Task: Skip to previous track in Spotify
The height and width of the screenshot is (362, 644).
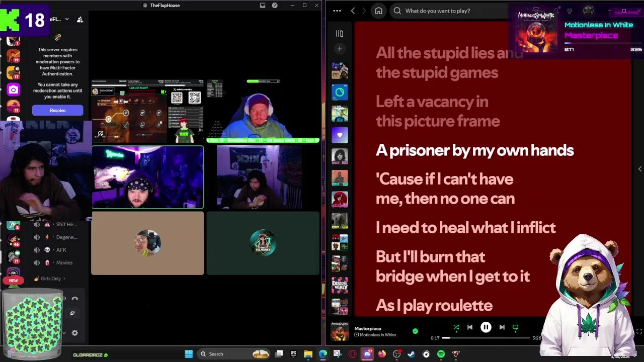Action: [470, 327]
